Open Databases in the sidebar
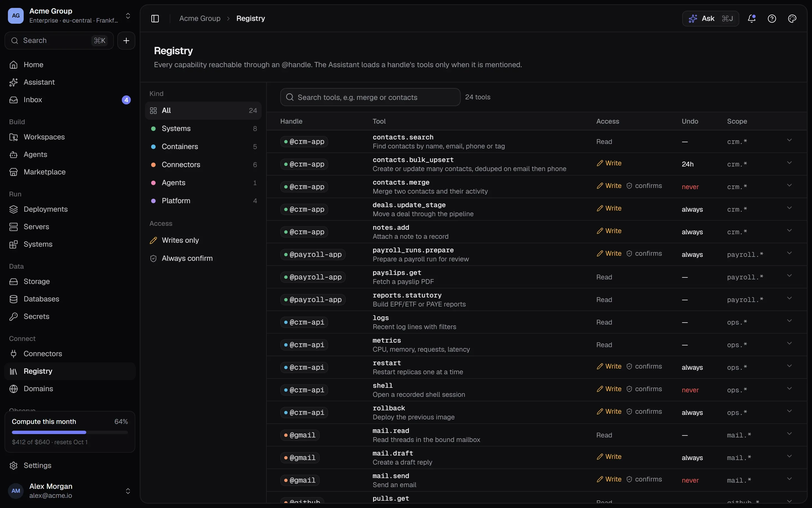The height and width of the screenshot is (508, 812). click(x=70, y=299)
